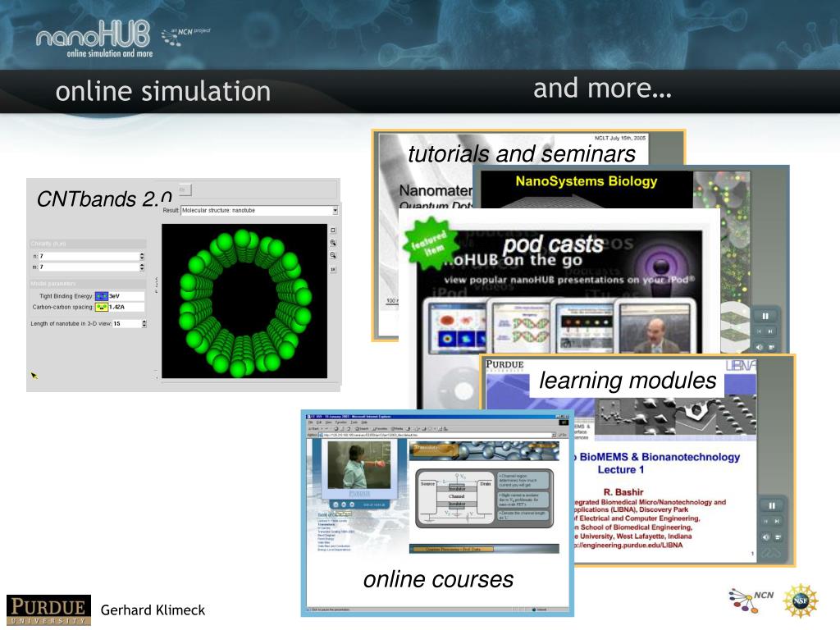840x630 pixels.
Task: Open the IE address bar dropdown arrow
Action: (554, 435)
